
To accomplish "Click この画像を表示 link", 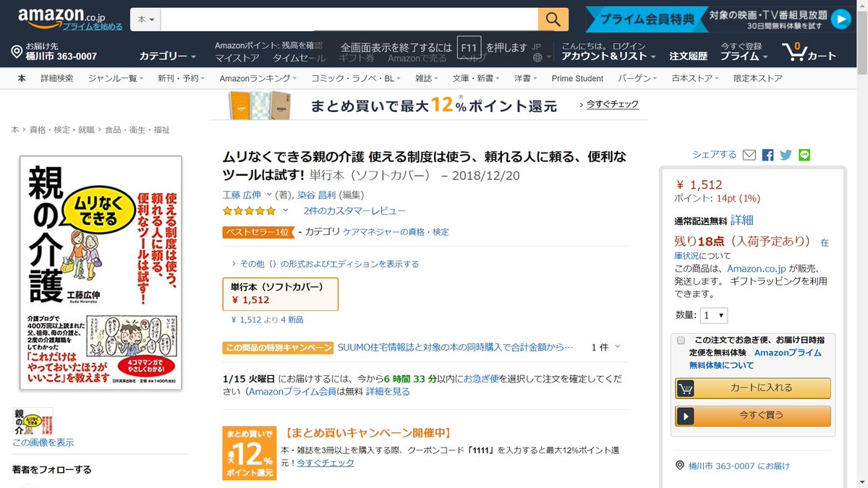I will (43, 442).
